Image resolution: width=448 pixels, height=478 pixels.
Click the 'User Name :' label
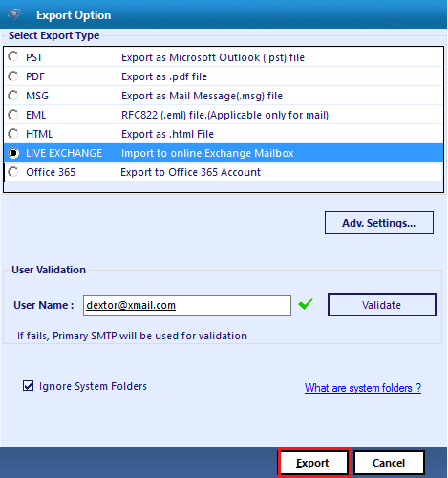(44, 305)
